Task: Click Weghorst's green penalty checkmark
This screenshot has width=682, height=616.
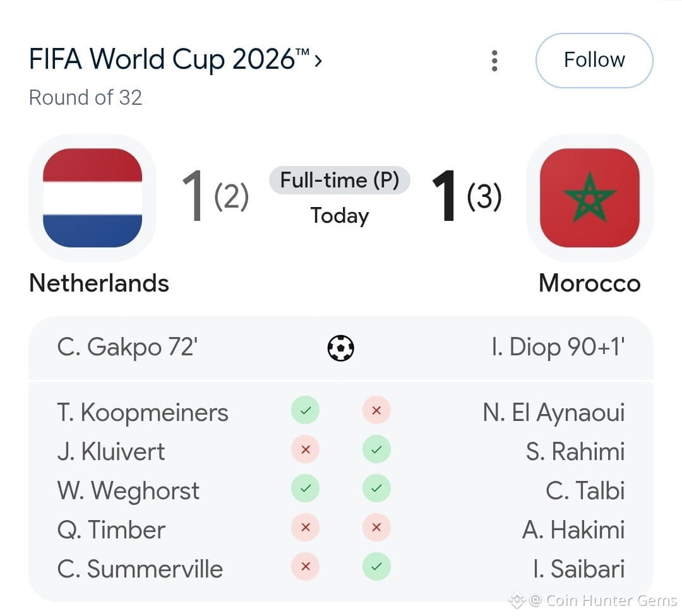Action: [x=306, y=488]
